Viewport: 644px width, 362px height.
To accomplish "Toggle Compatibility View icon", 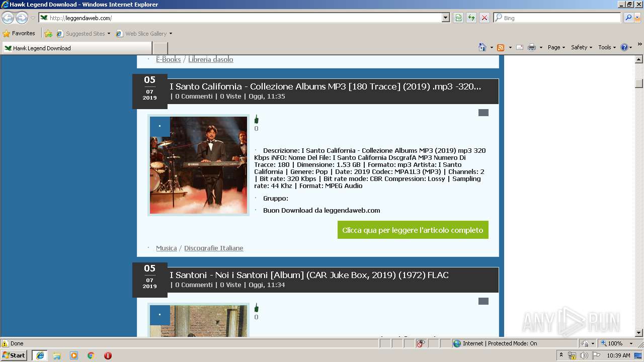I will [458, 18].
